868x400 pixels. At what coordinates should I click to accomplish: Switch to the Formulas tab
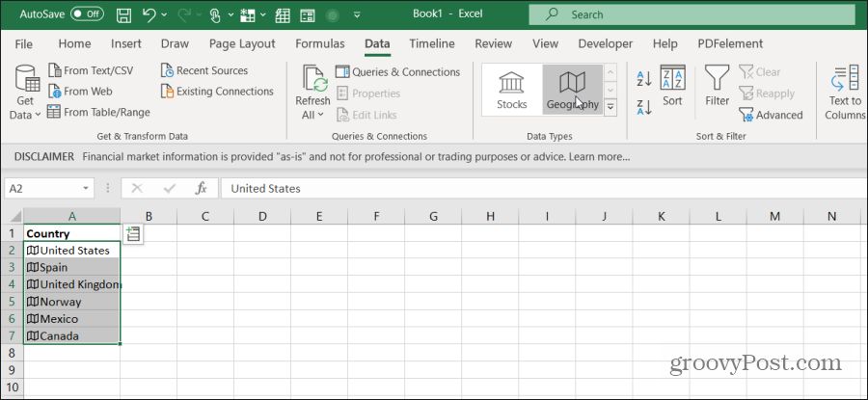click(319, 43)
